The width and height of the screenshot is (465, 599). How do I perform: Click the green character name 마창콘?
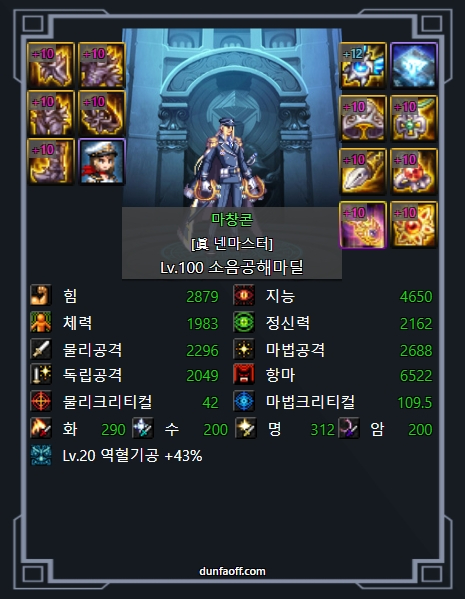(x=232, y=219)
